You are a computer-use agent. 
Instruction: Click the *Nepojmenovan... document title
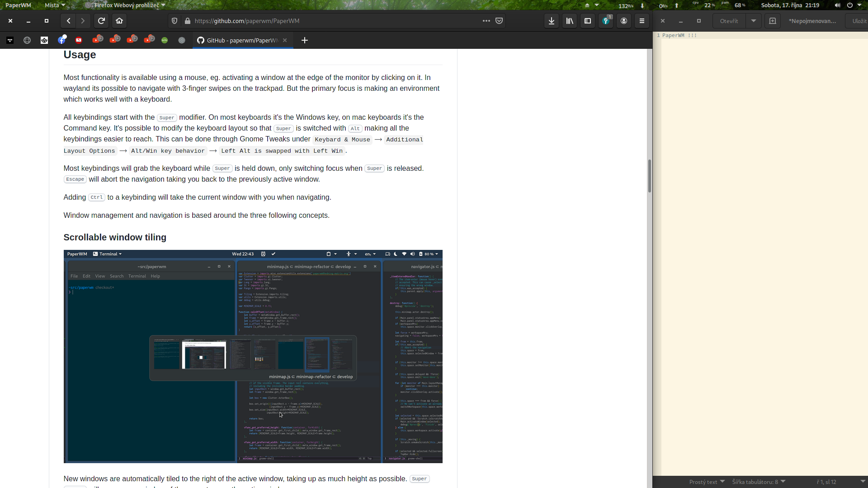(812, 21)
